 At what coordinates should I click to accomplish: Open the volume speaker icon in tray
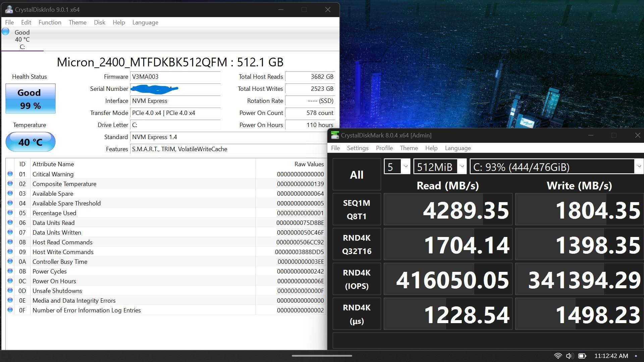(569, 356)
